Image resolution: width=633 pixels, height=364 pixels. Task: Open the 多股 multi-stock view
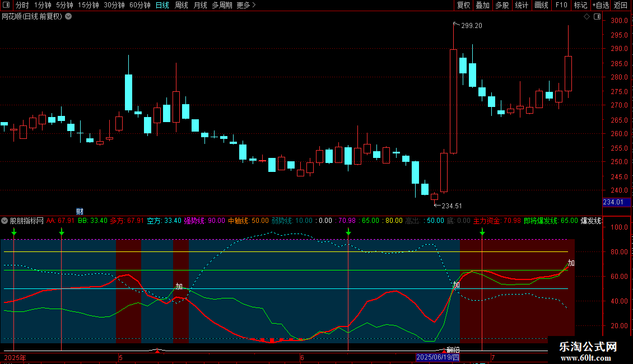(502, 5)
